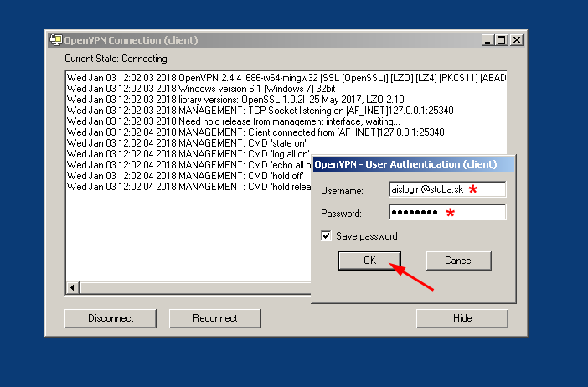Screen dimensions: 588x387
Task: Focus the Username input field
Action: click(x=447, y=189)
